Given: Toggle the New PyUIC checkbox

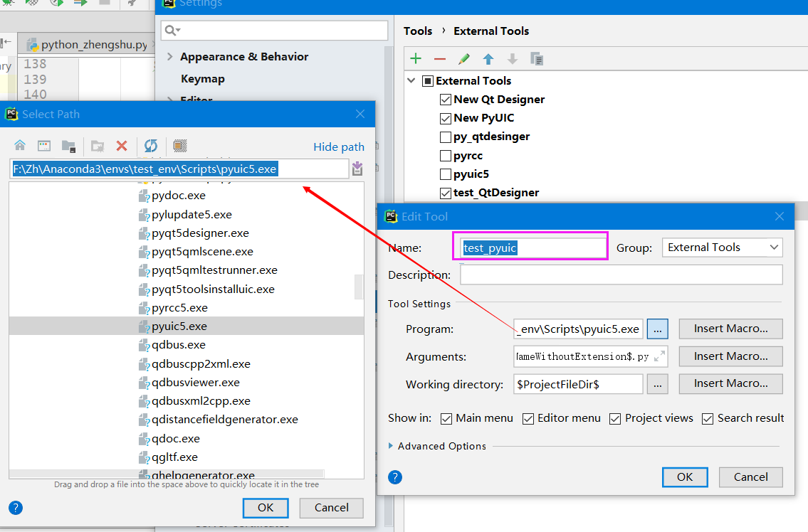Looking at the screenshot, I should [x=446, y=119].
